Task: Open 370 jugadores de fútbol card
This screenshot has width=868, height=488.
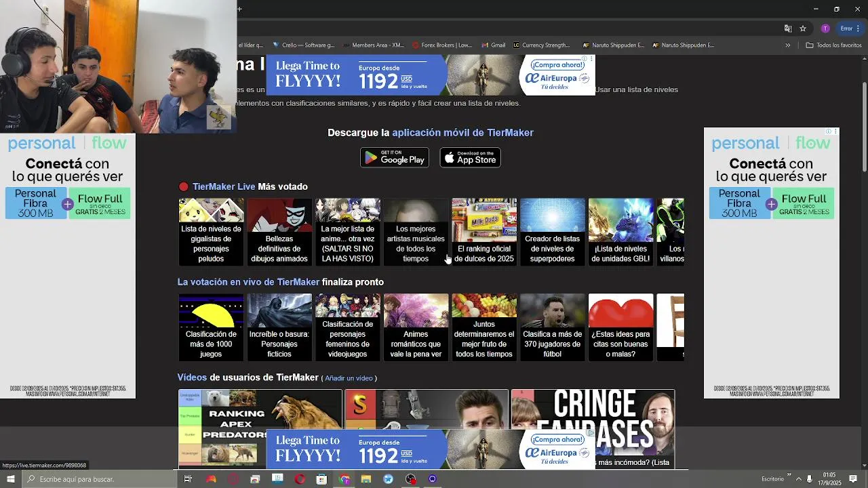Action: pyautogui.click(x=553, y=327)
